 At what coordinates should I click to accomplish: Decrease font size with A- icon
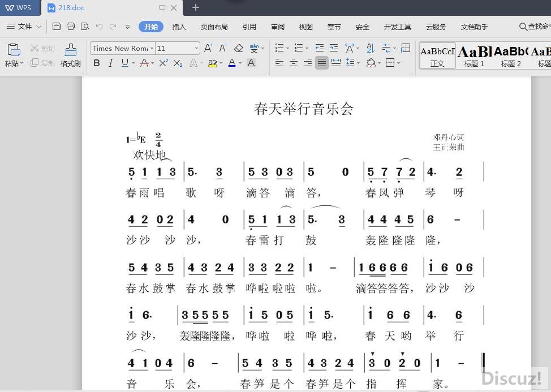point(223,48)
